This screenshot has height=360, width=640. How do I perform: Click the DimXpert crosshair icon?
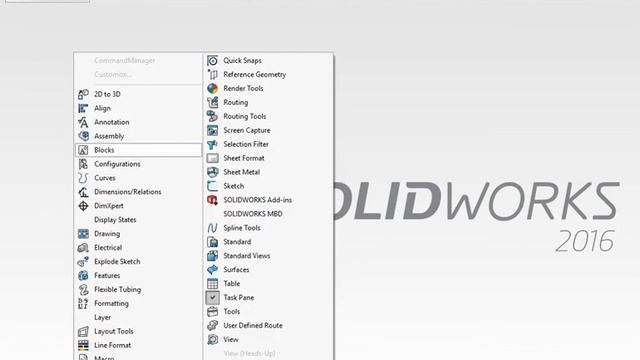tap(83, 206)
